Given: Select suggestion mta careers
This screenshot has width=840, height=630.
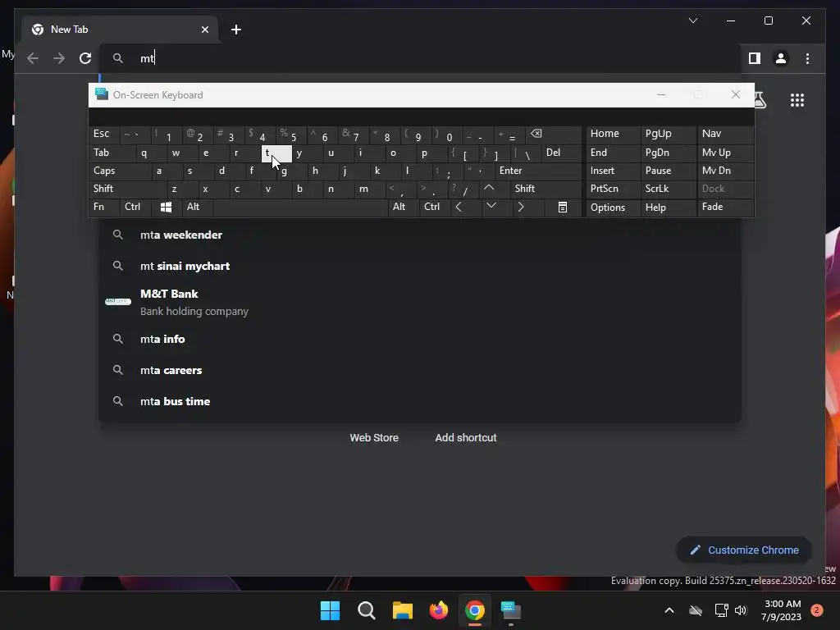Looking at the screenshot, I should (x=420, y=370).
